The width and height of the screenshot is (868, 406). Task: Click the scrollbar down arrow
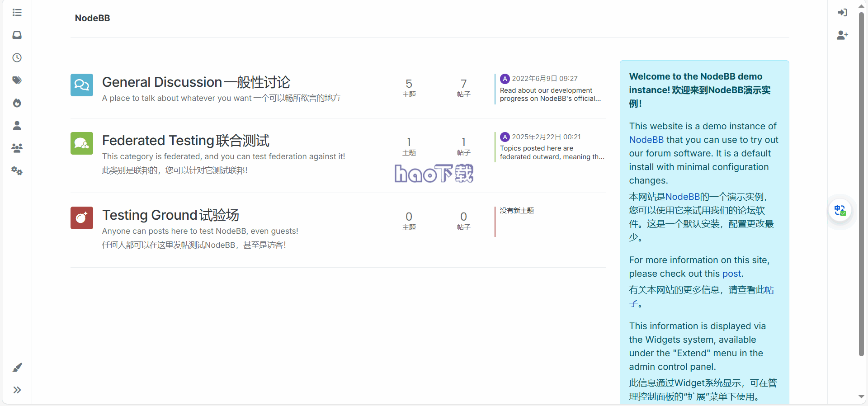[x=861, y=397]
